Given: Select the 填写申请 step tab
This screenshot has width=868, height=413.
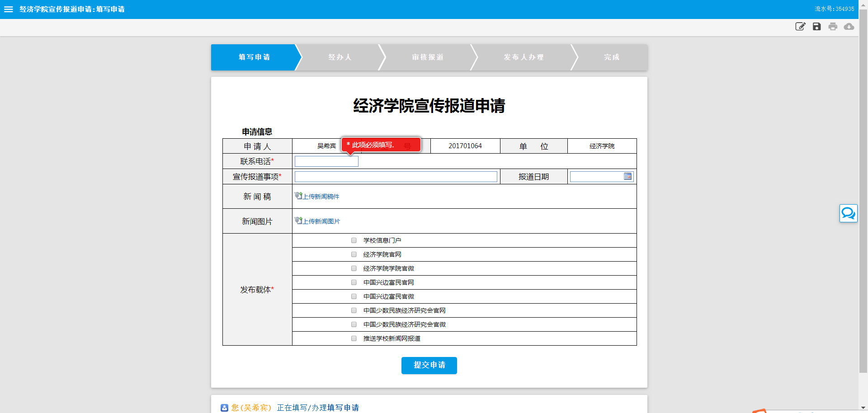Looking at the screenshot, I should (254, 57).
